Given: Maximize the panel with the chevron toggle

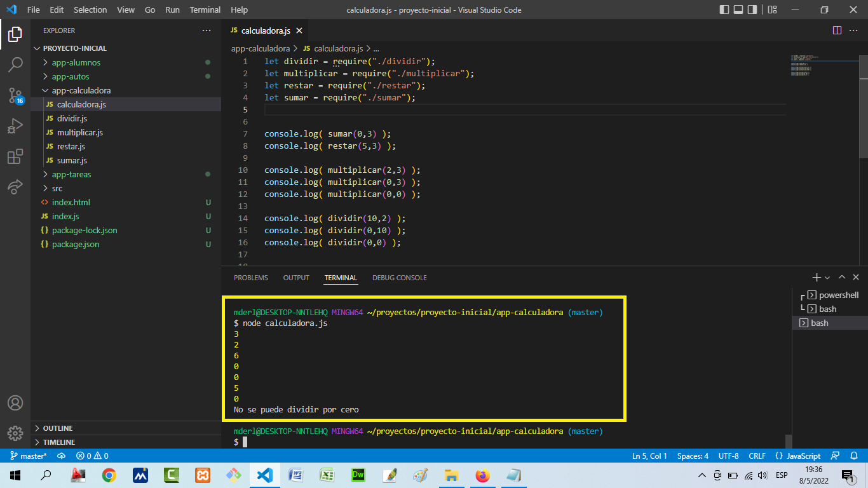Looking at the screenshot, I should pos(841,277).
